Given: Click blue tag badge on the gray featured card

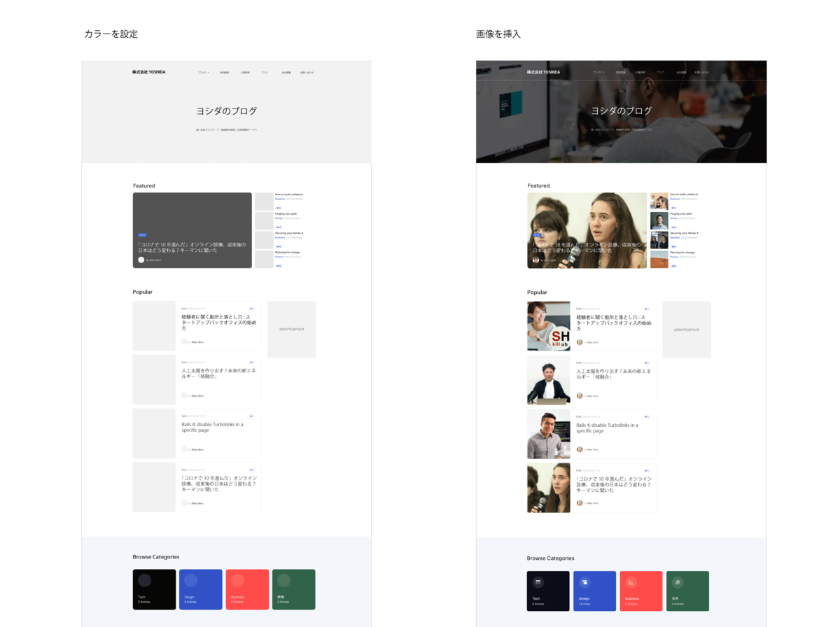Looking at the screenshot, I should tap(142, 235).
